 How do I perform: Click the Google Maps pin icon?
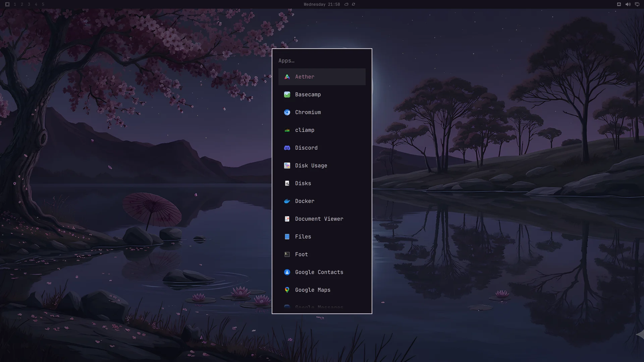pyautogui.click(x=287, y=290)
